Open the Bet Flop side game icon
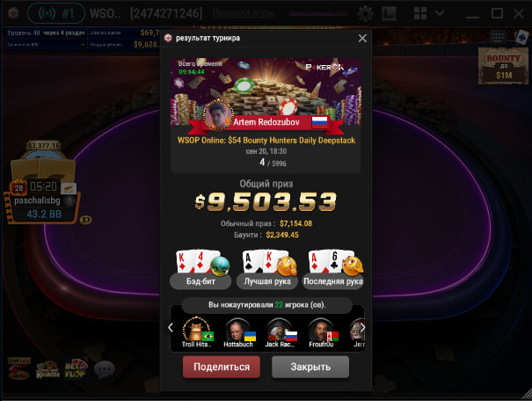 [76, 368]
